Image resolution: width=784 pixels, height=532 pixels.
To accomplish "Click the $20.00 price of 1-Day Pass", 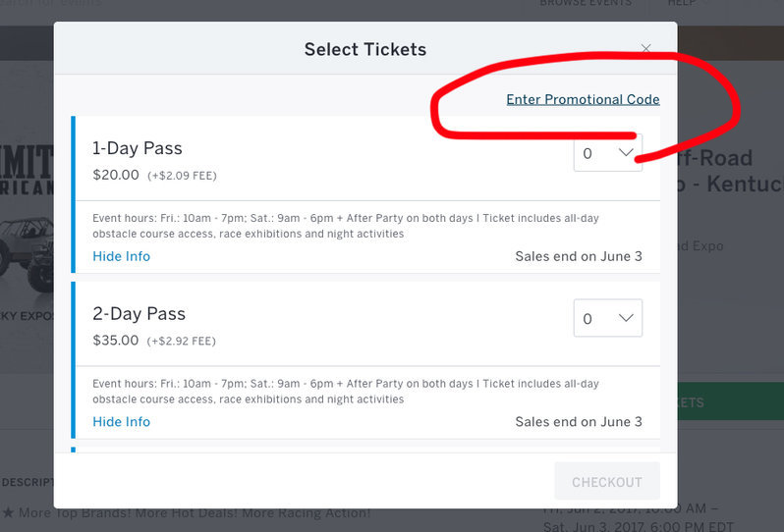I will [116, 175].
